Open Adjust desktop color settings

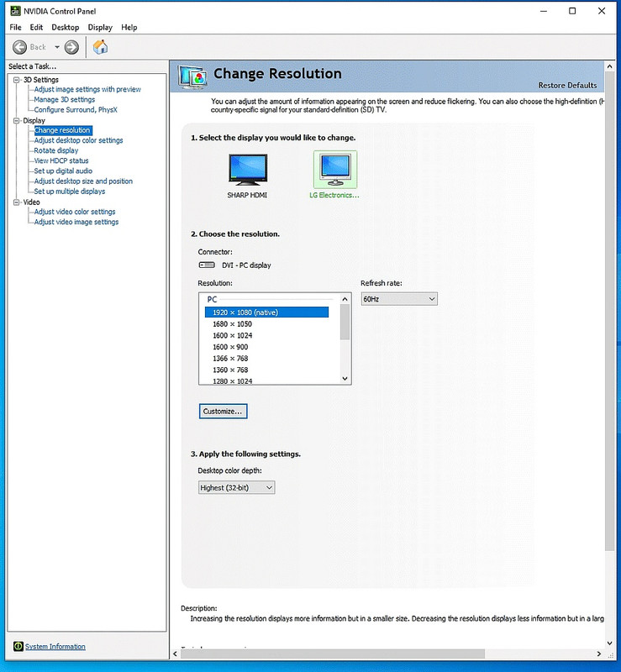78,140
